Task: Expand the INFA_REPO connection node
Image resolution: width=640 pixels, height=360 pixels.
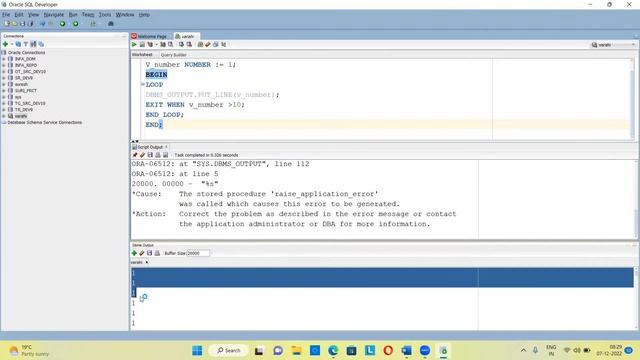Action: coord(4,65)
